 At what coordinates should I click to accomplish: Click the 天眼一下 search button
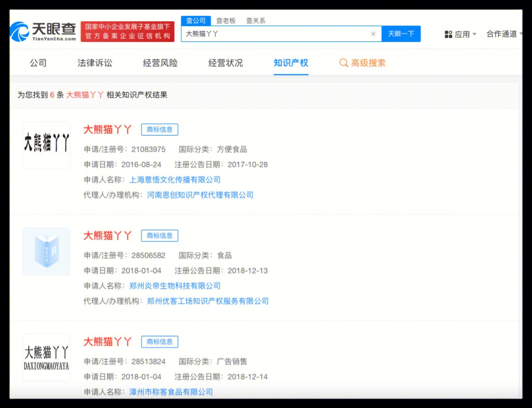(x=401, y=34)
